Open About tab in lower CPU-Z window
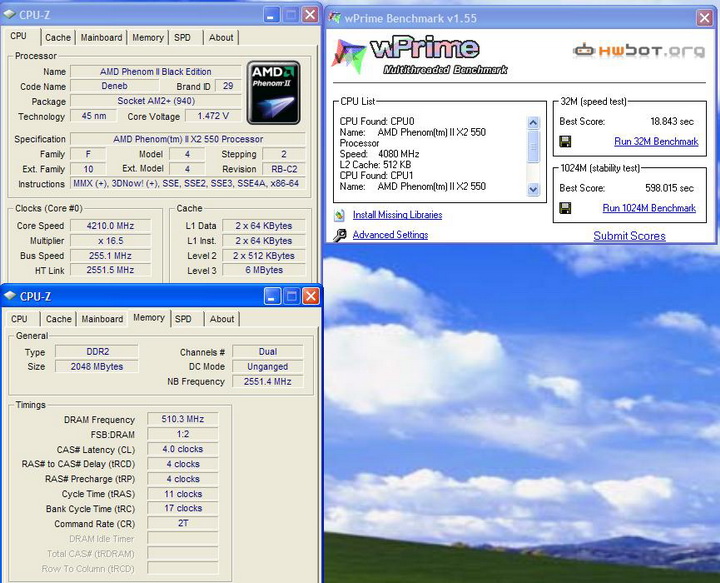Viewport: 720px width, 583px height. pos(222,319)
